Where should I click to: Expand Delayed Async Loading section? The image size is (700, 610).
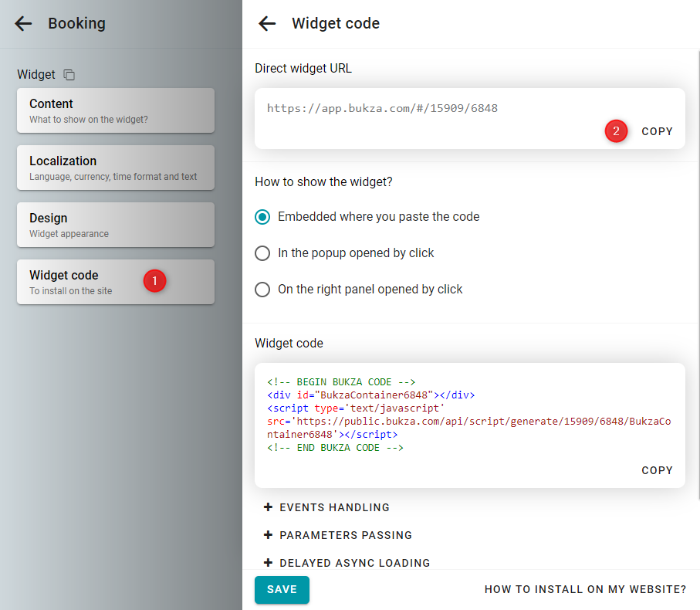354,563
